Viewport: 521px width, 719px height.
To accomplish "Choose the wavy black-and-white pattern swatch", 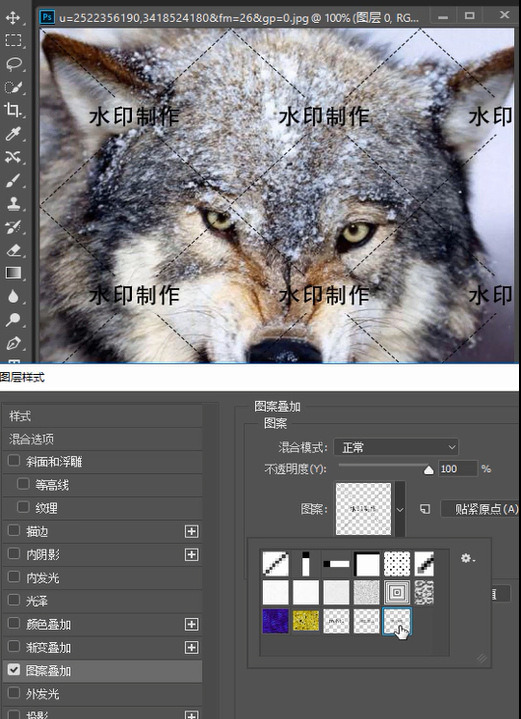I will click(424, 592).
